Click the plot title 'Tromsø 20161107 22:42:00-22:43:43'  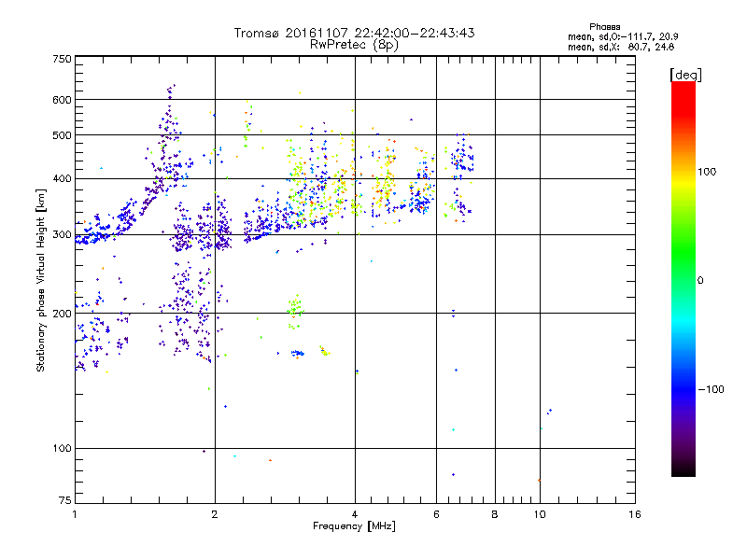tap(355, 33)
